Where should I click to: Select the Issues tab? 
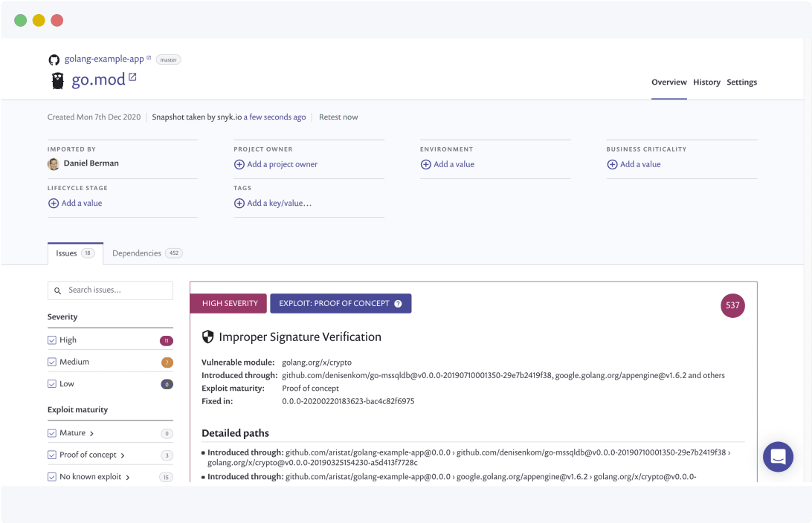(x=76, y=253)
